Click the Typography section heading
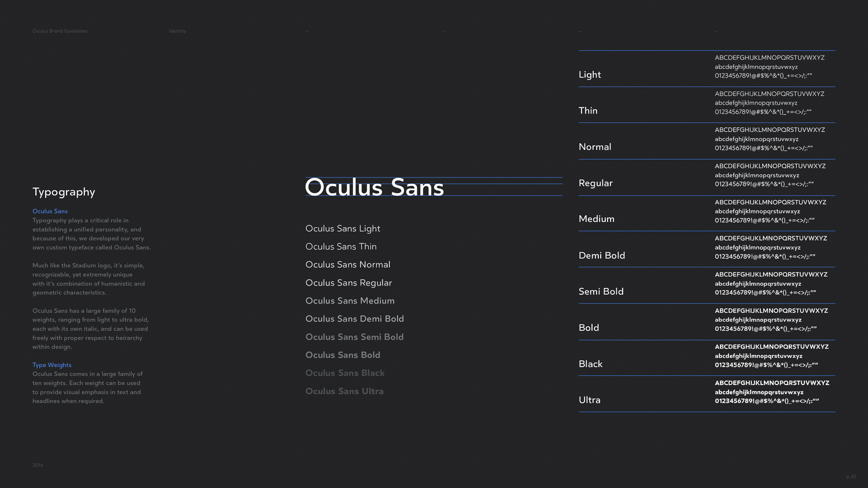 (x=64, y=192)
